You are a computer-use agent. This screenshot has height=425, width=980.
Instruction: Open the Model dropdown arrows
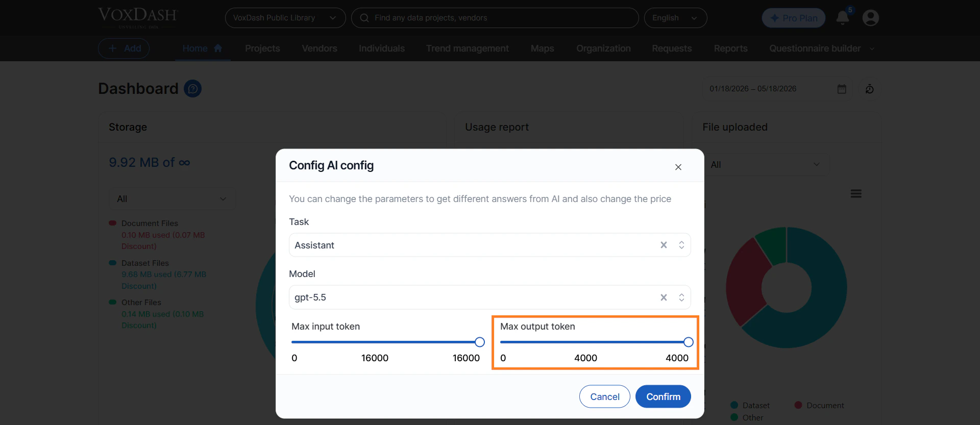(681, 297)
